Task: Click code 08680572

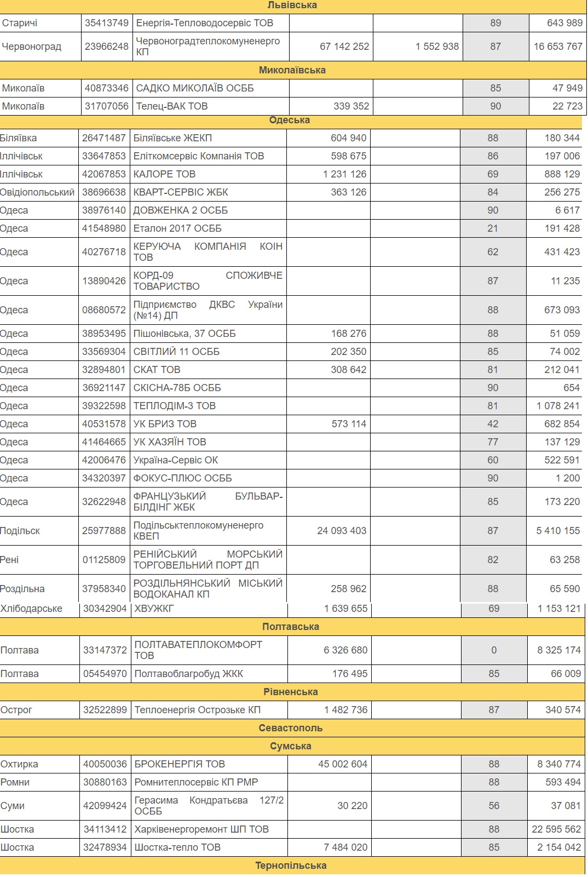Action: click(x=104, y=310)
